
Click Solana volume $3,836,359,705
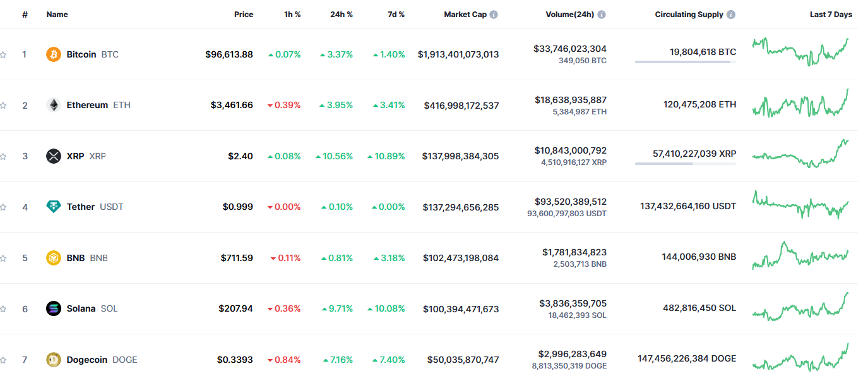click(x=573, y=303)
